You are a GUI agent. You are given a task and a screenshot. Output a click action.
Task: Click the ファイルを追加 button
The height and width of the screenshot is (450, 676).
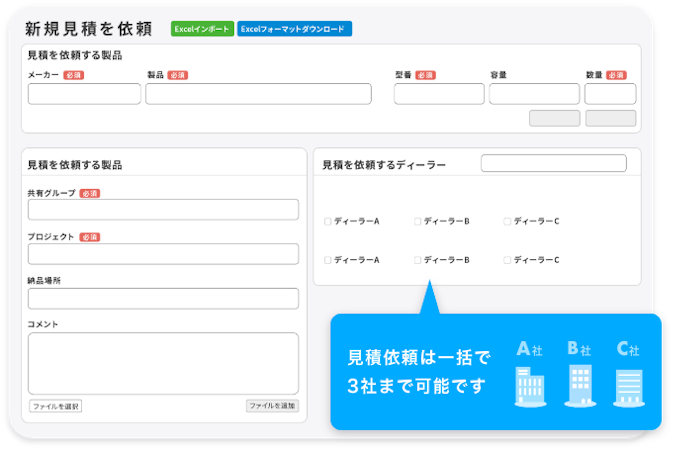(x=272, y=406)
